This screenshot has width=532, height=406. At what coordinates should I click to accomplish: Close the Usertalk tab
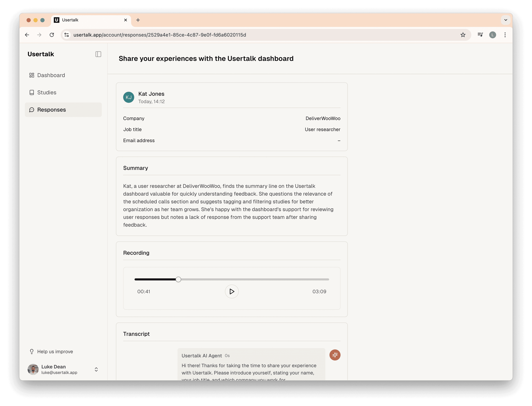pos(125,20)
